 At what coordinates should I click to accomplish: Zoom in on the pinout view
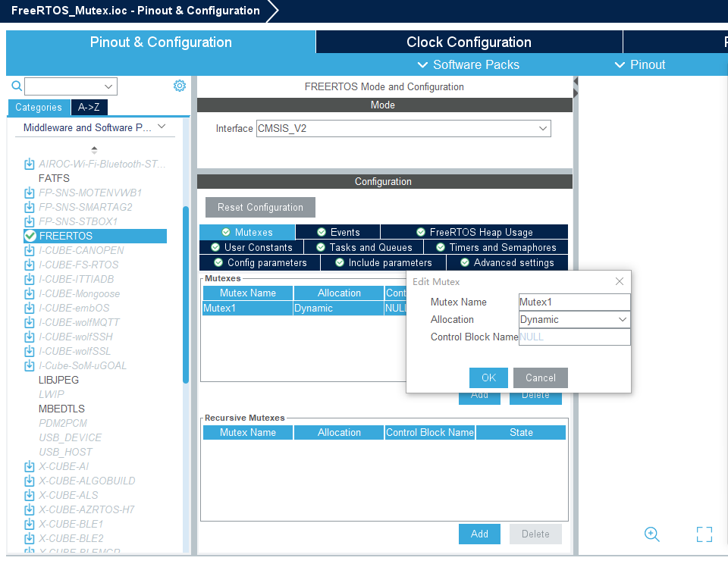click(x=652, y=534)
